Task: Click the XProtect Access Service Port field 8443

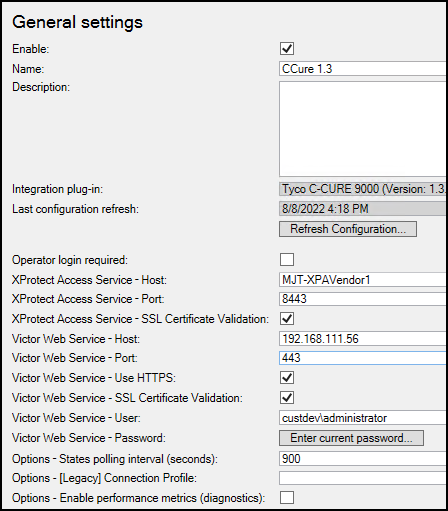Action: click(x=363, y=299)
